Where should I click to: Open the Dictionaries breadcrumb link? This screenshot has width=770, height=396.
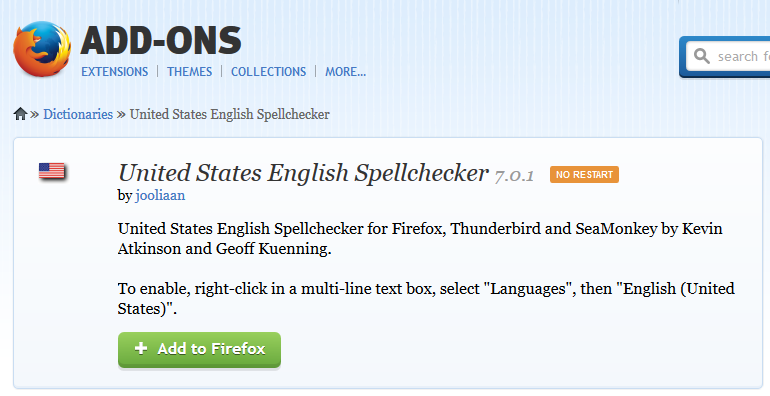tap(78, 114)
